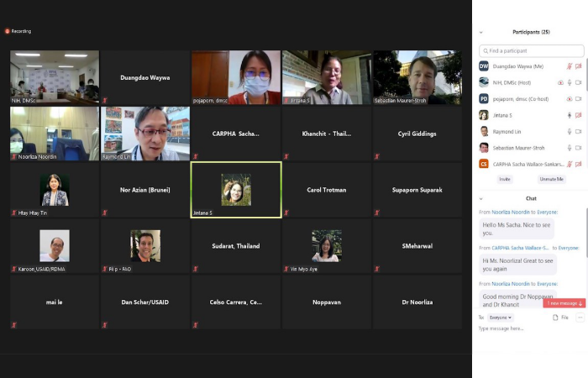
Task: Click video camera icon in Raymond Lin list row
Action: click(579, 132)
